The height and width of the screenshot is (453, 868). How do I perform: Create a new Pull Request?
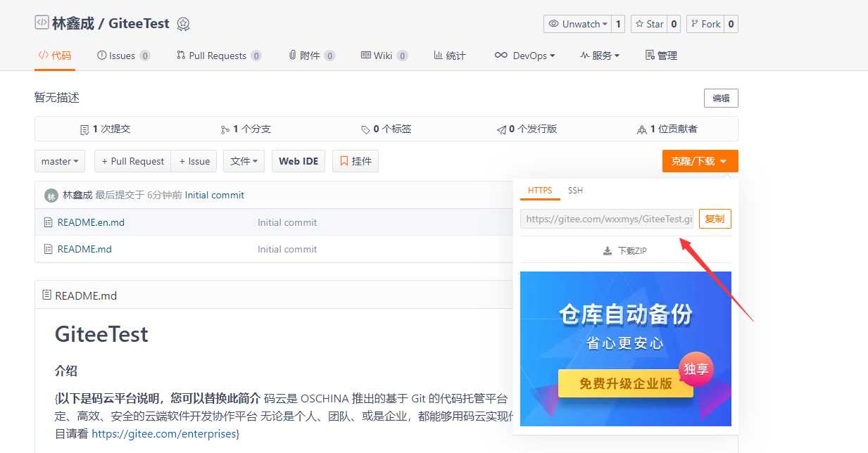pos(132,161)
